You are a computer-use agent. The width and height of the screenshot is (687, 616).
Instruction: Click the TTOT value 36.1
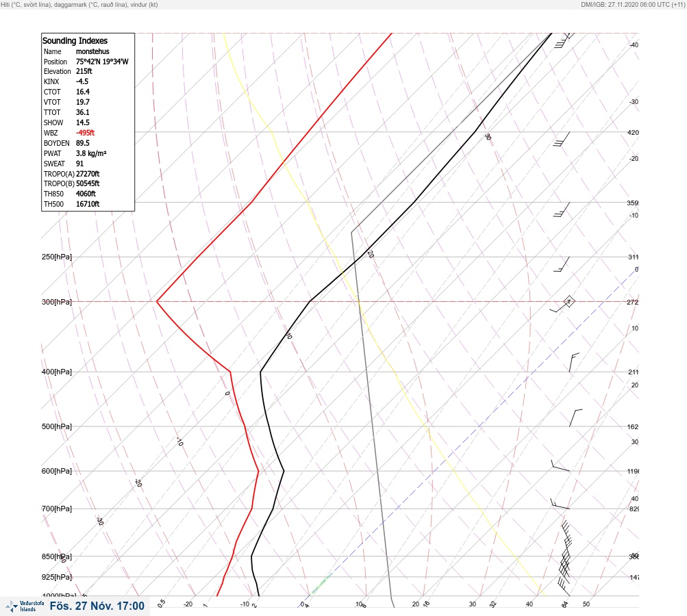83,112
